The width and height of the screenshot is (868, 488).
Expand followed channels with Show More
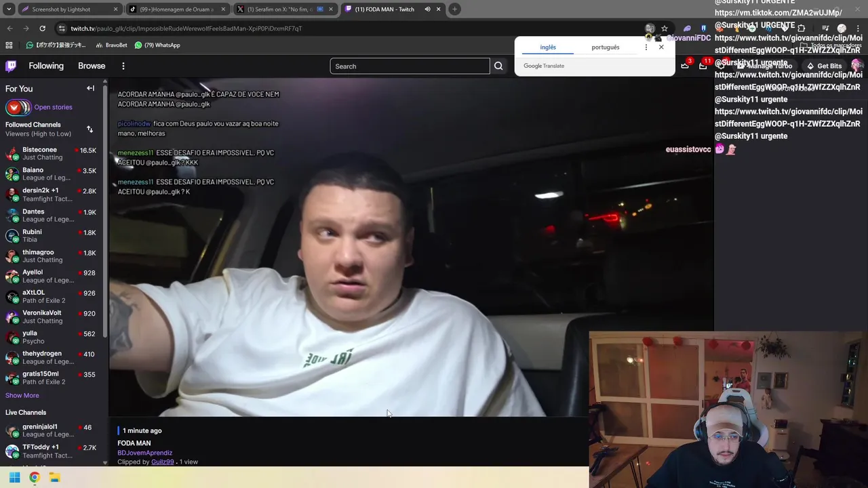point(22,395)
